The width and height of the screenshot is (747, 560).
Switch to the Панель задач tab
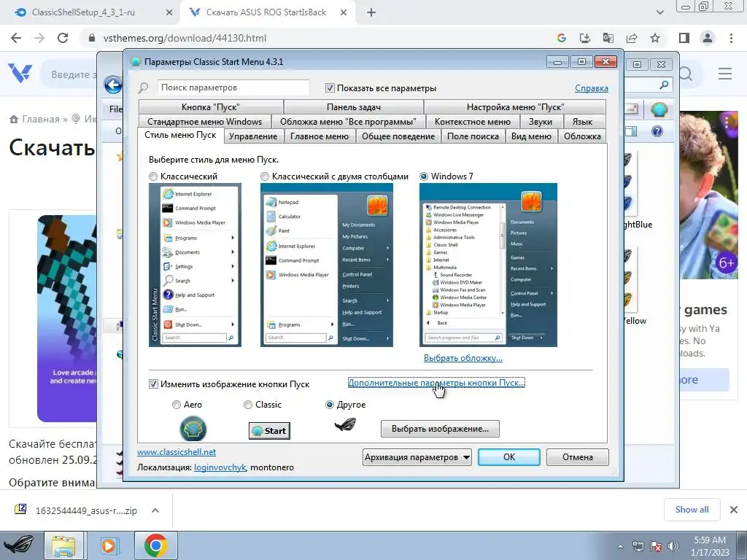354,107
